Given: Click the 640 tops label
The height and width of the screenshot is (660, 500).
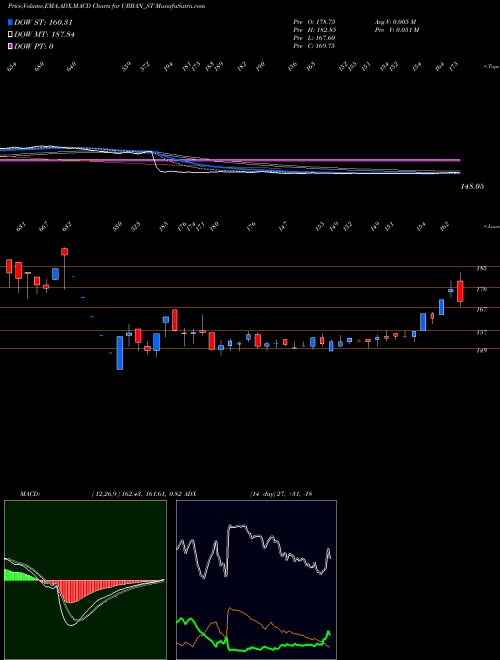Looking at the screenshot, I should pos(72,67).
